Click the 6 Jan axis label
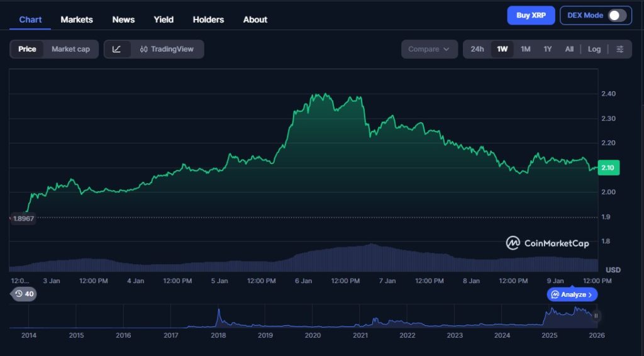 (303, 281)
